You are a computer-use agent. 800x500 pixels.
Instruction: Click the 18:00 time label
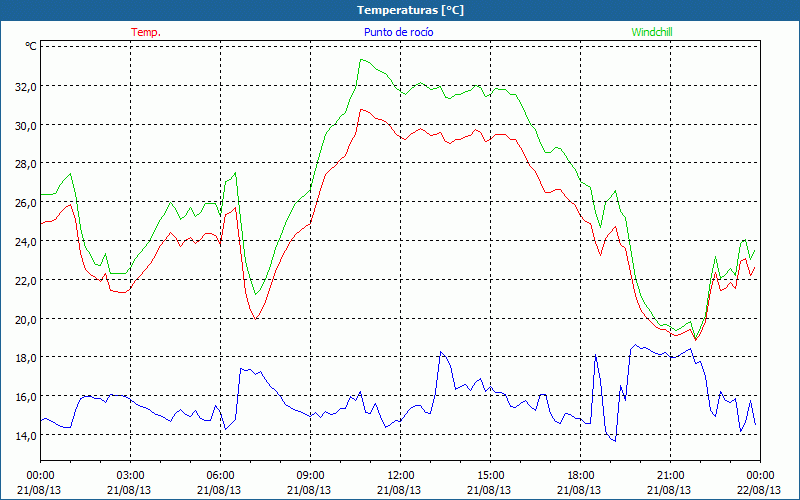[580, 476]
